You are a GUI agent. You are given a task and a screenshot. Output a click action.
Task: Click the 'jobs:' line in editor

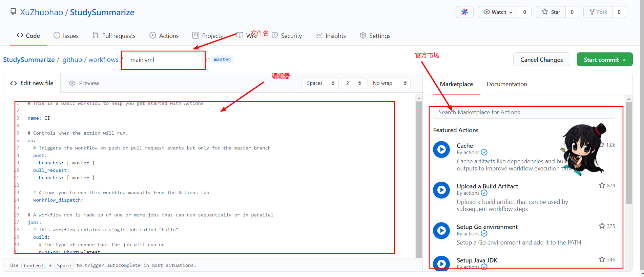tap(34, 222)
